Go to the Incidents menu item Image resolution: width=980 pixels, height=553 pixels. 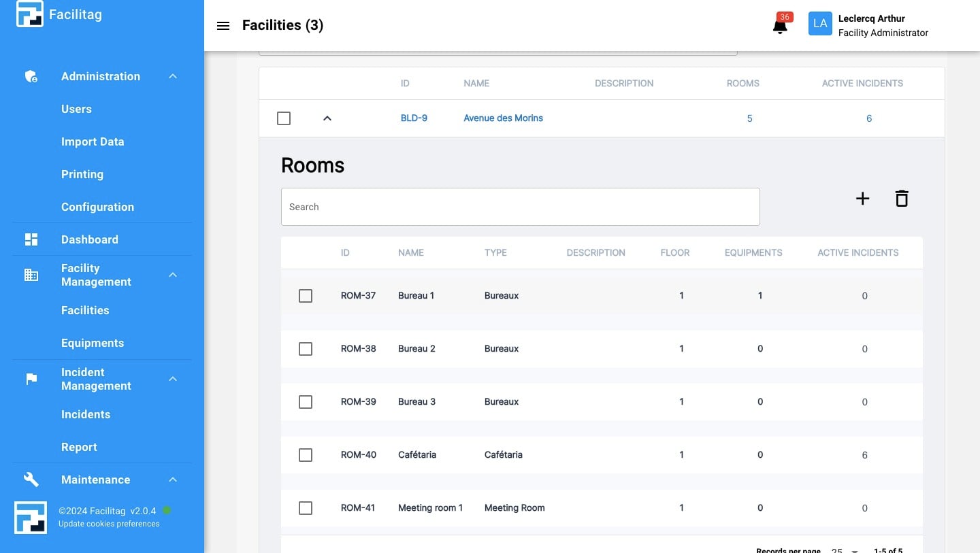point(86,414)
